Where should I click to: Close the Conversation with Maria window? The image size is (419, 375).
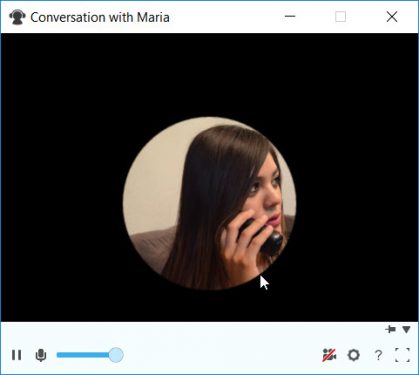[392, 16]
